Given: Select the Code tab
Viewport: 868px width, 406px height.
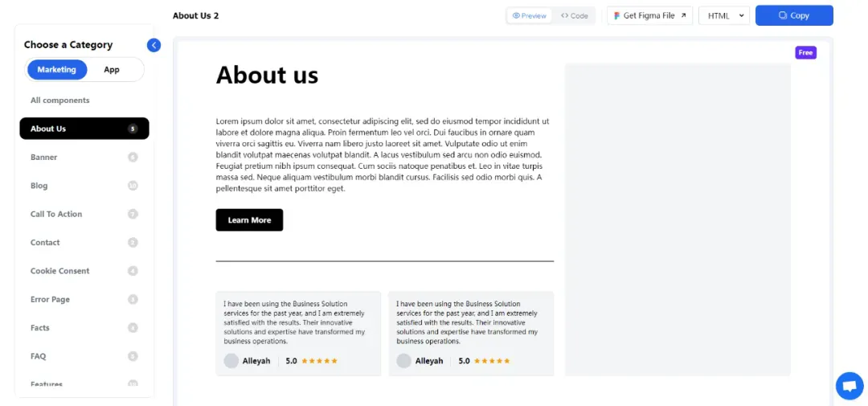Looking at the screenshot, I should point(574,15).
